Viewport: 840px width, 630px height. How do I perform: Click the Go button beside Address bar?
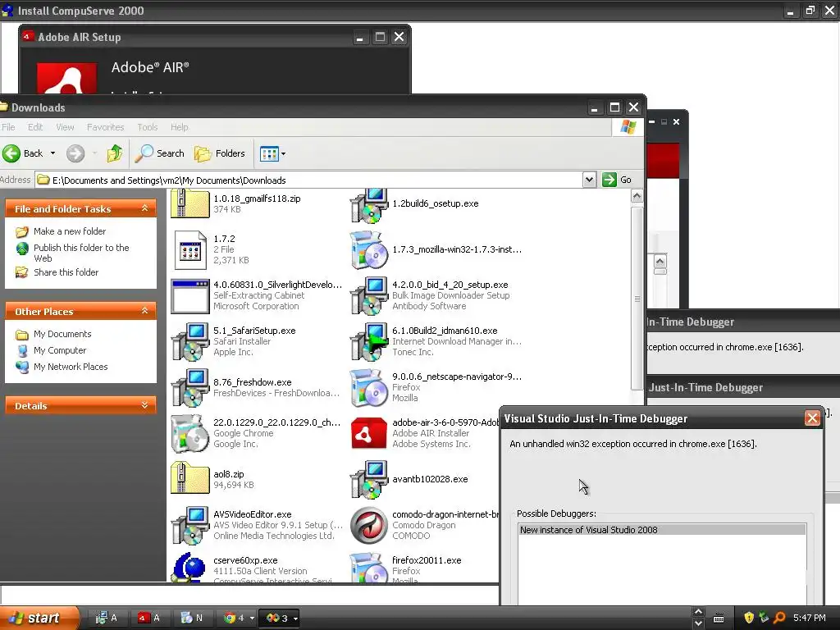click(618, 180)
